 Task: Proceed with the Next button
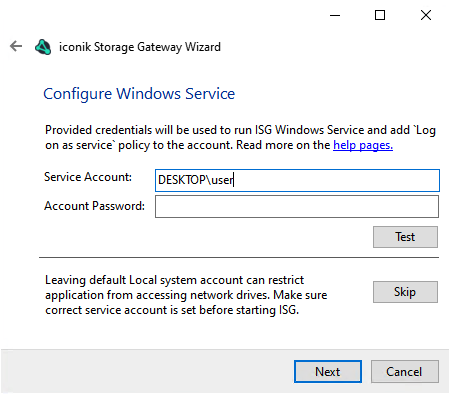tap(328, 371)
